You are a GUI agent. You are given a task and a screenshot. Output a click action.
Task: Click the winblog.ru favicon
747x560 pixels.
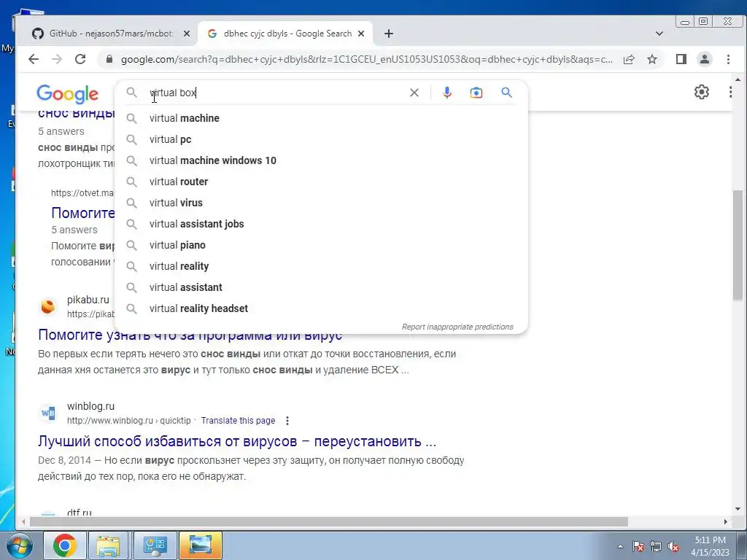tap(48, 413)
